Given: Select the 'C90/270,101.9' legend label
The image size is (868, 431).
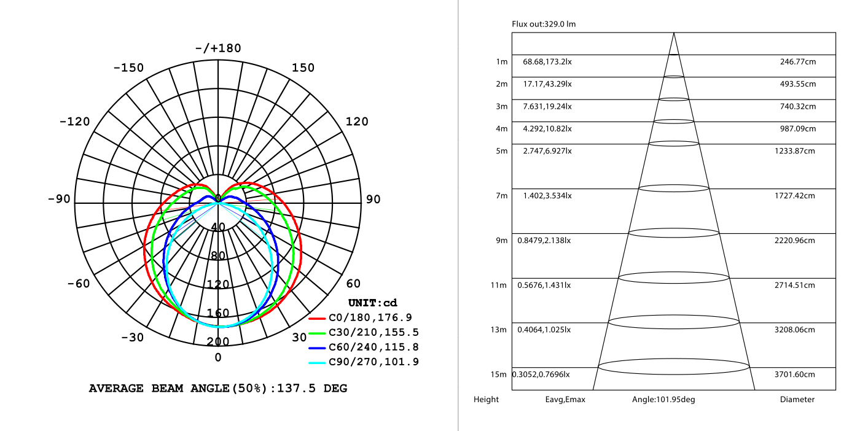Looking at the screenshot, I should 374,362.
